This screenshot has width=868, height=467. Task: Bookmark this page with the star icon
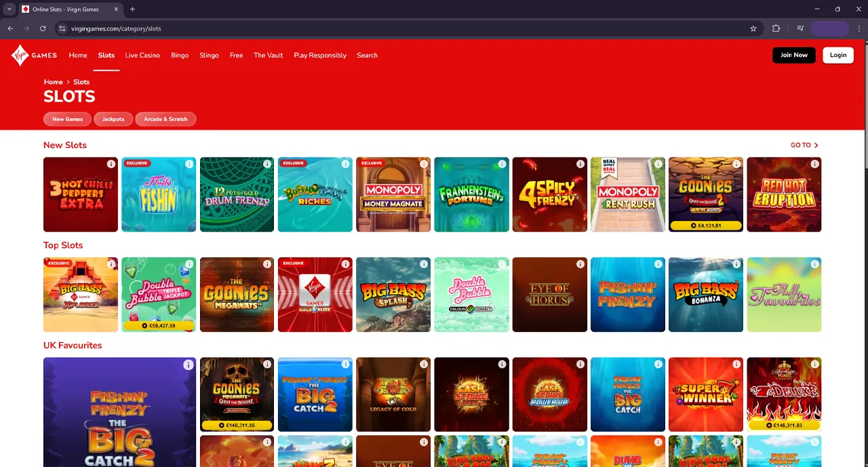pos(753,29)
